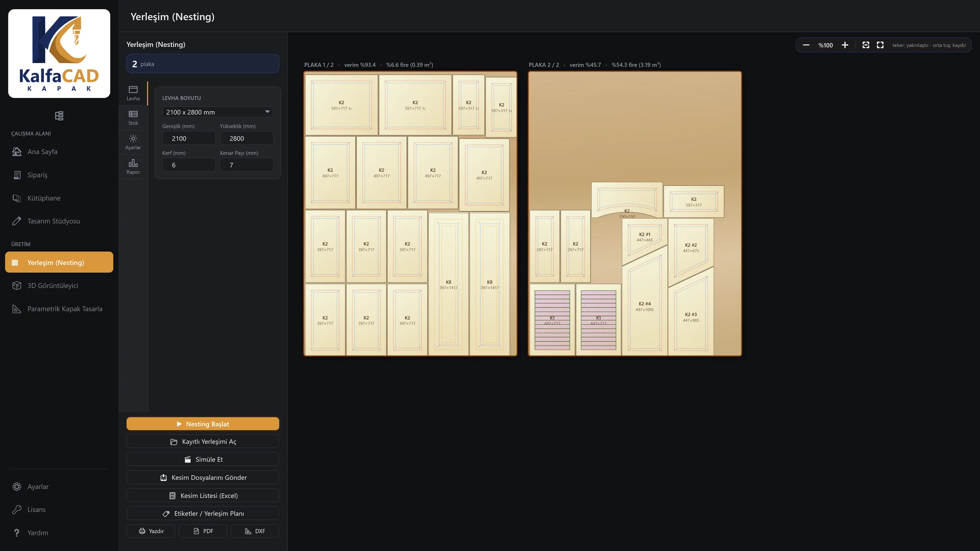Click the Kerf (mm) input field
This screenshot has width=980, height=551.
point(189,165)
